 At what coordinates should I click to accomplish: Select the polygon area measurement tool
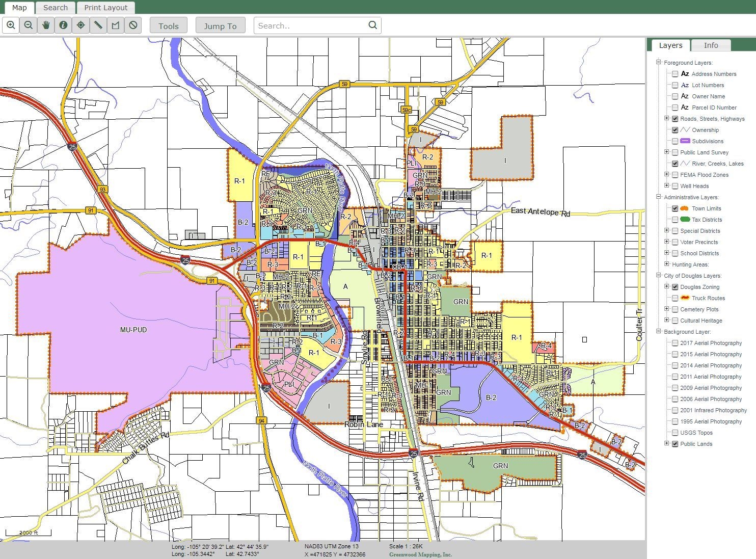pyautogui.click(x=115, y=25)
